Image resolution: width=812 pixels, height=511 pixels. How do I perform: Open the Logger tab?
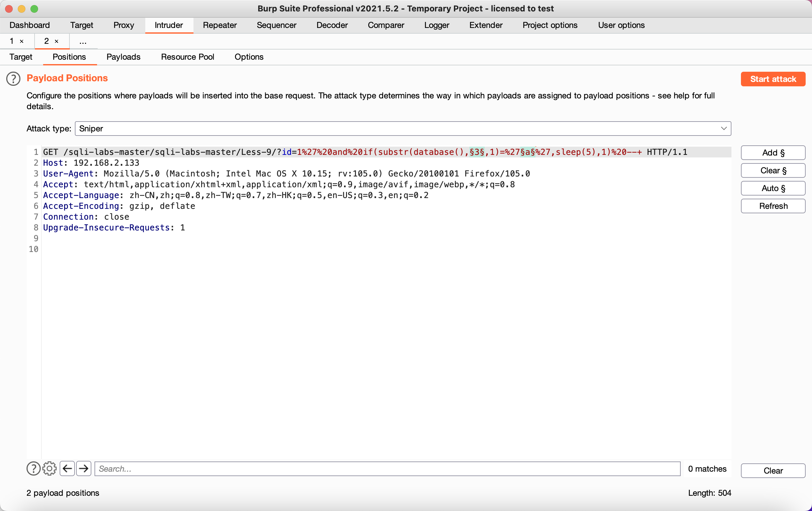click(x=437, y=25)
